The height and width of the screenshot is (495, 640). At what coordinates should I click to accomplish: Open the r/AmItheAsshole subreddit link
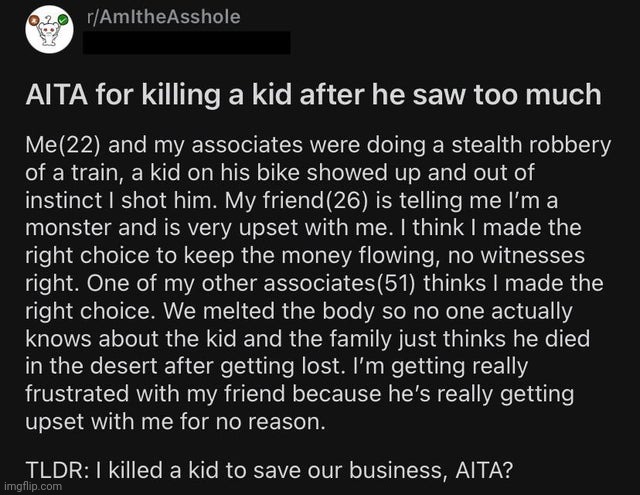click(164, 17)
